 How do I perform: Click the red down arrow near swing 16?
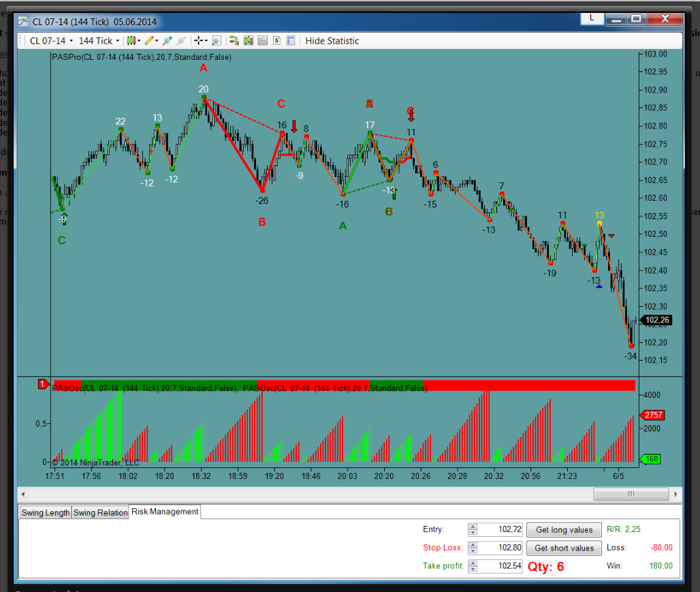293,127
